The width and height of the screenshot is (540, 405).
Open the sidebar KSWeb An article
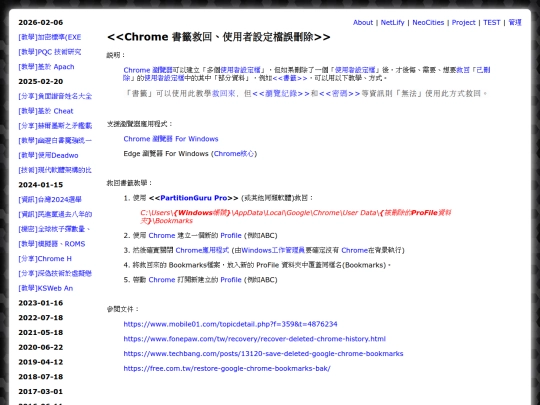[45, 288]
